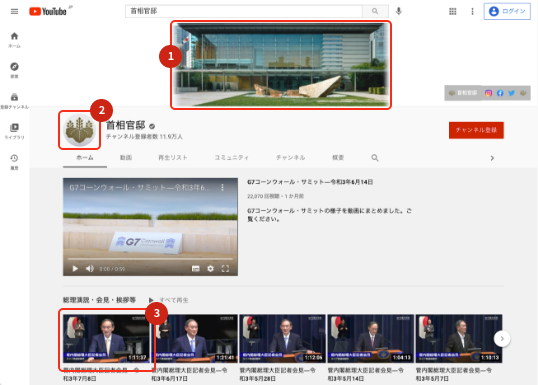The width and height of the screenshot is (538, 385).
Task: Open the featured video three-dot menu
Action: click(x=222, y=187)
